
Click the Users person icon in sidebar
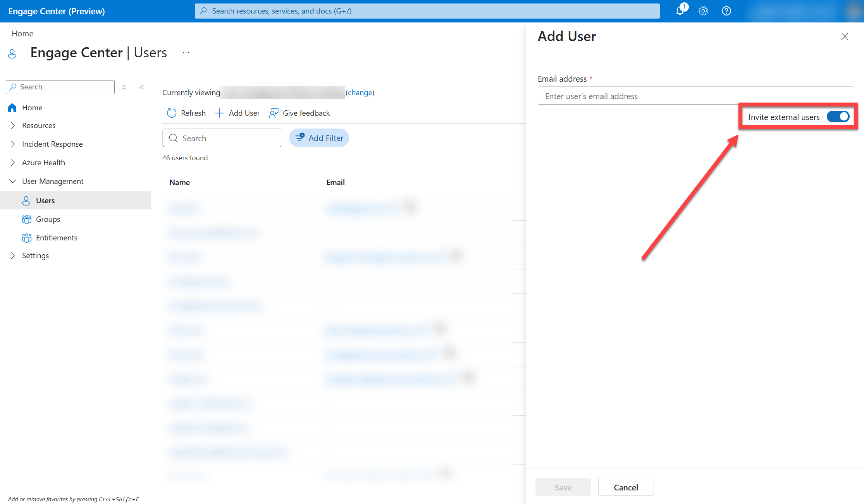tap(26, 201)
